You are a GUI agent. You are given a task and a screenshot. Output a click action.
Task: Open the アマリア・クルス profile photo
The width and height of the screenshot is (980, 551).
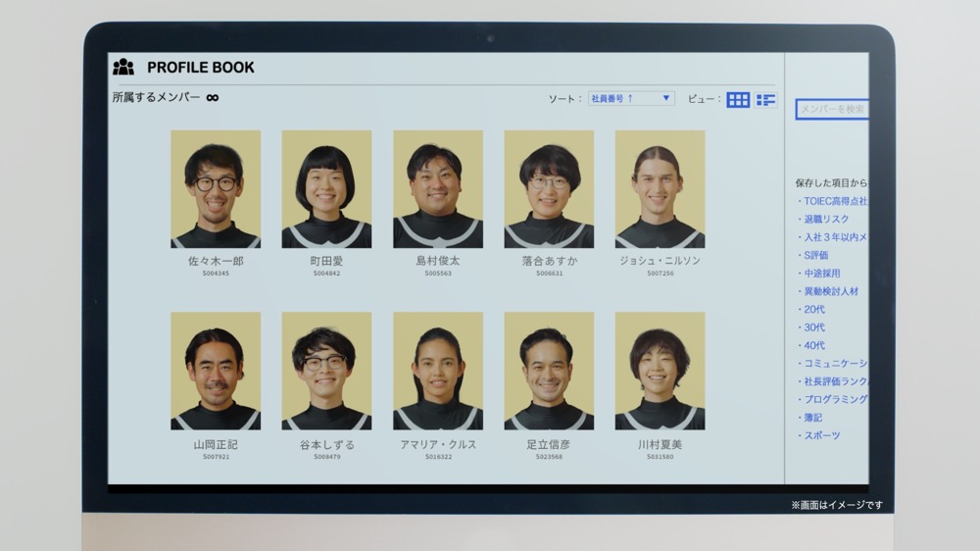pos(438,371)
